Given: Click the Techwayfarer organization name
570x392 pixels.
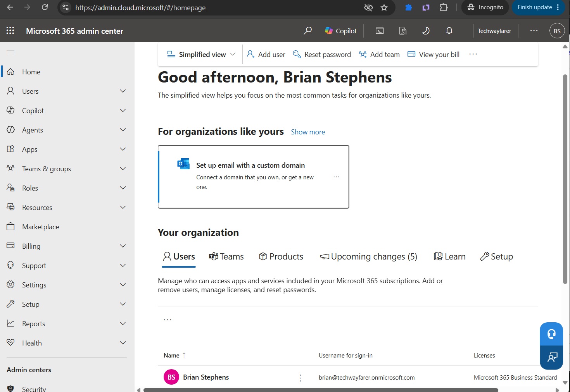Looking at the screenshot, I should point(494,31).
